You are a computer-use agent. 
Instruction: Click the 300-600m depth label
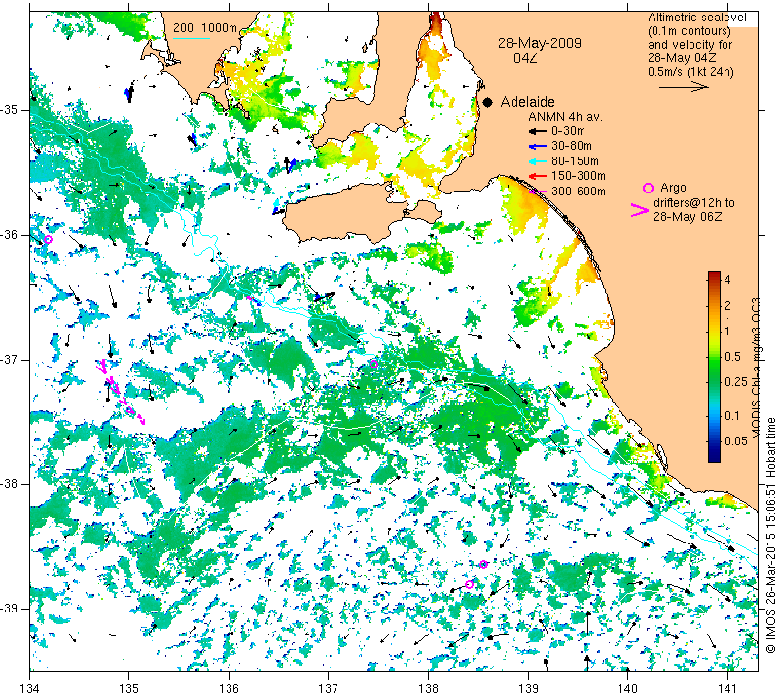click(x=579, y=191)
